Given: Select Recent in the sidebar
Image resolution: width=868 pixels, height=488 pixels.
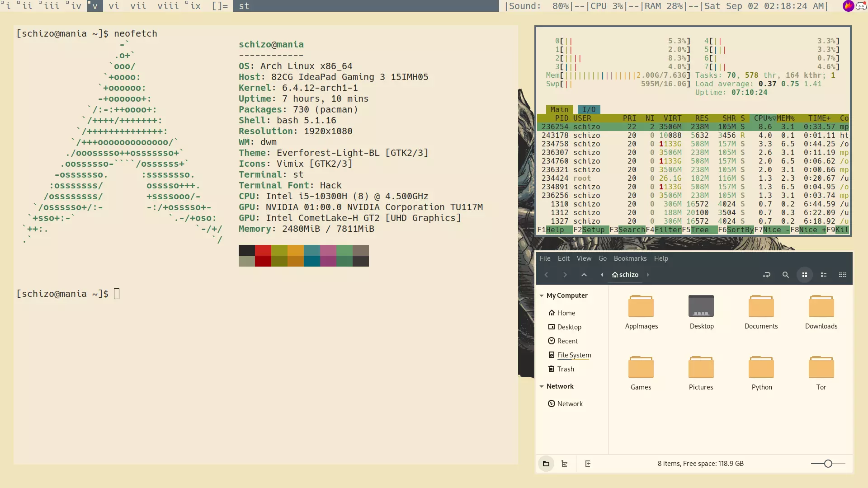Looking at the screenshot, I should coord(563,341).
